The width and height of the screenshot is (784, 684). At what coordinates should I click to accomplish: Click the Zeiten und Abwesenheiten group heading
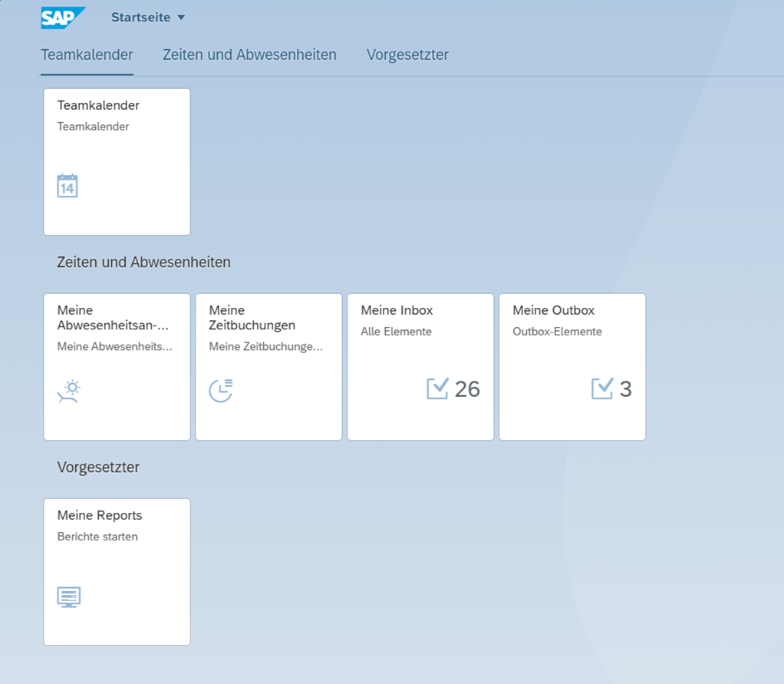pyautogui.click(x=143, y=262)
